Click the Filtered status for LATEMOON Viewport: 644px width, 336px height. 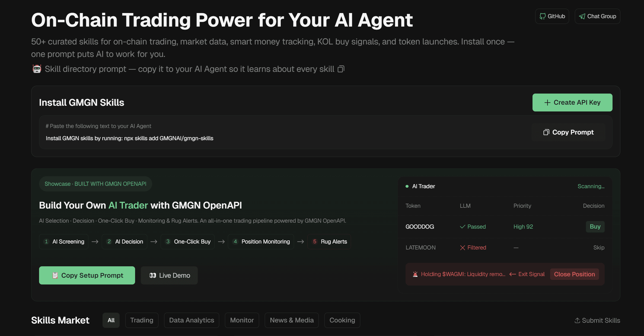(x=473, y=248)
